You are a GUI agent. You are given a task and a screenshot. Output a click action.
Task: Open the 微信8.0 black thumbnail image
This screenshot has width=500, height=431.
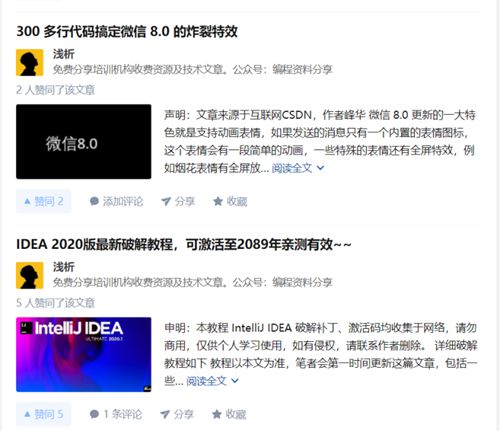point(84,142)
